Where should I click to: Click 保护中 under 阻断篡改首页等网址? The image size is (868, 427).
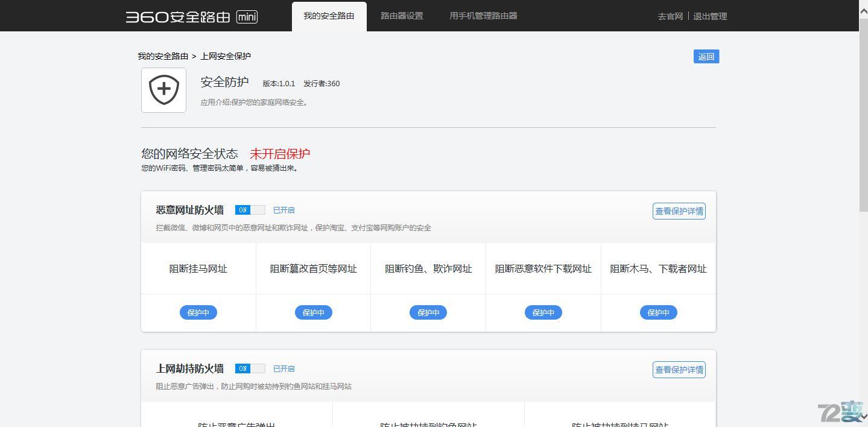313,312
